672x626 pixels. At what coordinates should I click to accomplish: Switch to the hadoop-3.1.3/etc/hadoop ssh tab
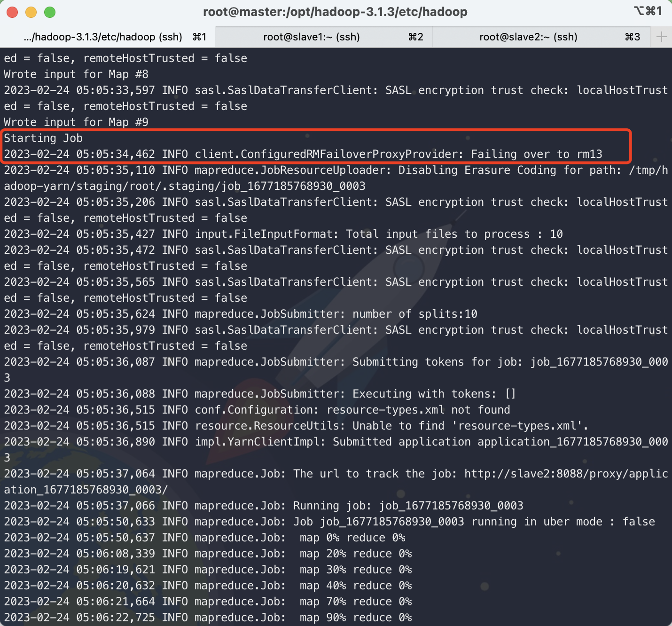(x=108, y=37)
